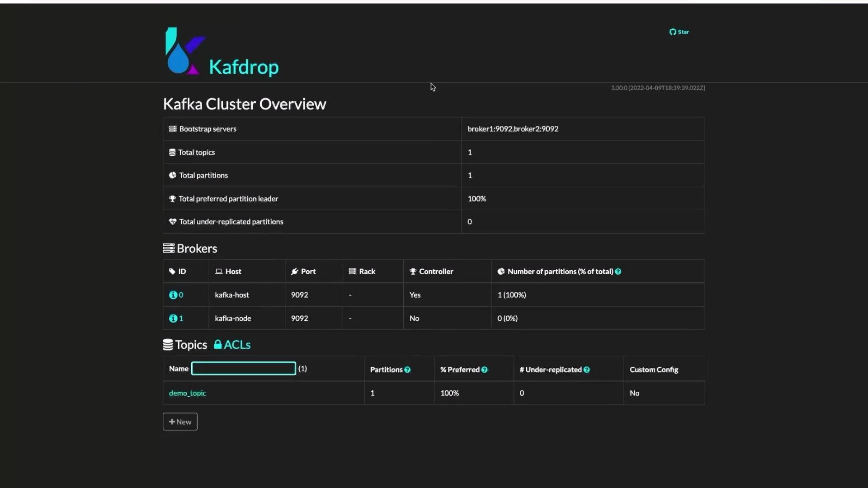Click the Topics section database icon
The image size is (868, 488).
pyautogui.click(x=168, y=345)
